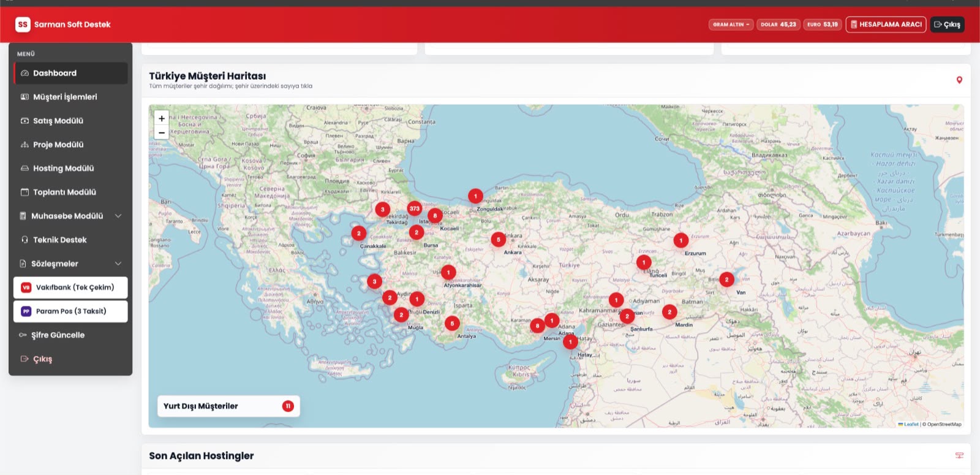Select Hosting Modülü in the sidebar

[70, 168]
